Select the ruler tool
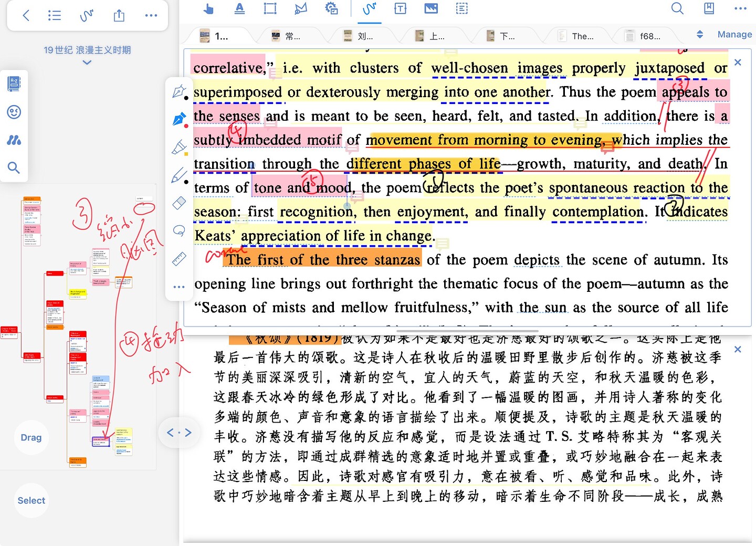Image resolution: width=756 pixels, height=546 pixels. [x=179, y=258]
